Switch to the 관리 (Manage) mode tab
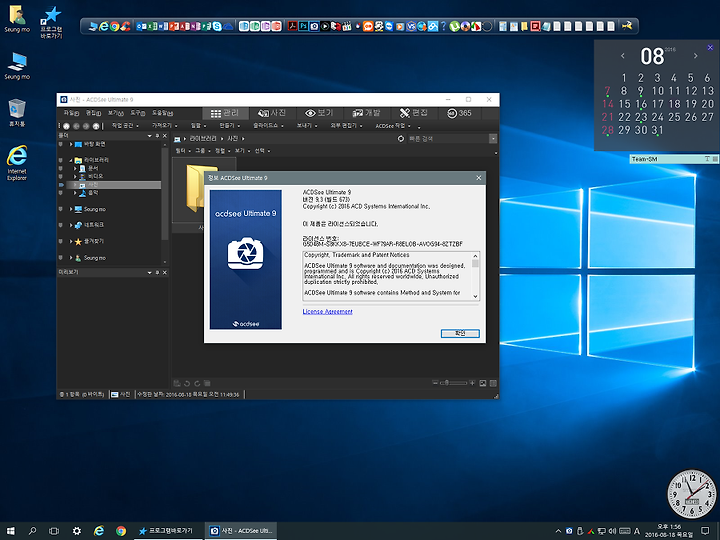 click(225, 113)
